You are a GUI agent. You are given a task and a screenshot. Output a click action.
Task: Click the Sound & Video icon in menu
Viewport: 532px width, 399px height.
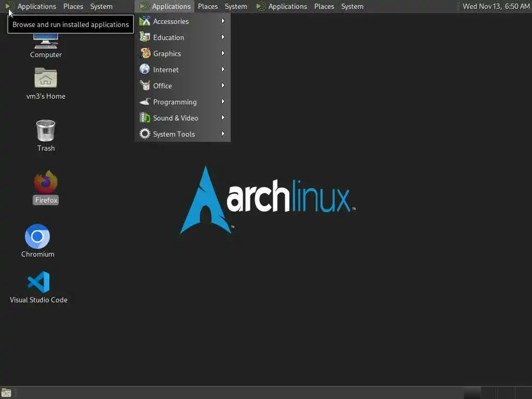click(145, 118)
